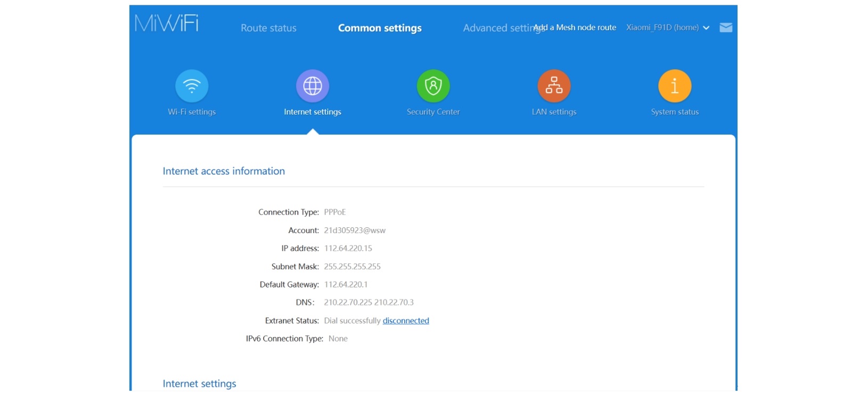Image resolution: width=868 pixels, height=396 pixels.
Task: Open the Xiaomi_F91D (home) router dropdown
Action: (662, 28)
